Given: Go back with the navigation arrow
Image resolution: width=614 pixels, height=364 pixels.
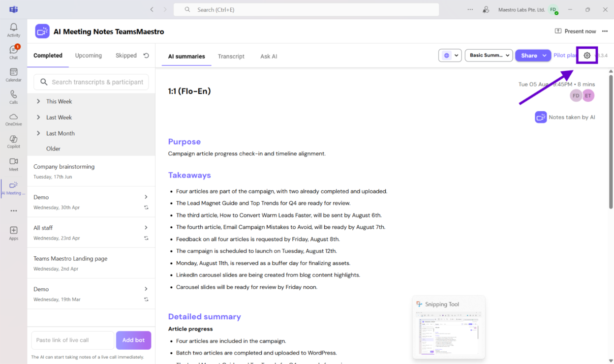Looking at the screenshot, I should [x=152, y=9].
